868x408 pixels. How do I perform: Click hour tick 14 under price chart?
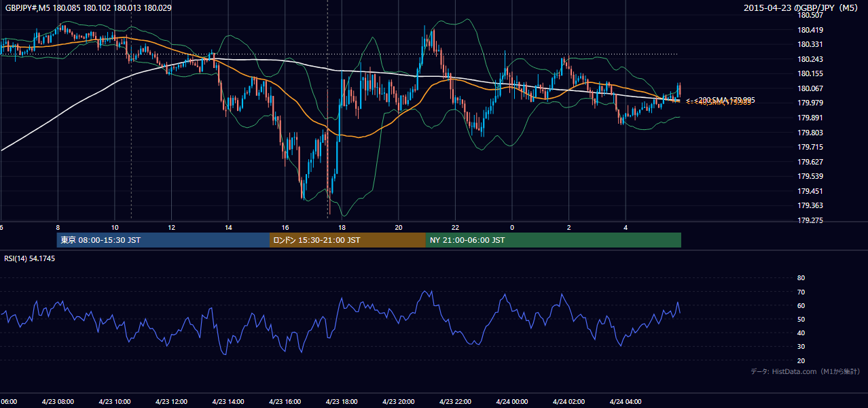point(228,227)
